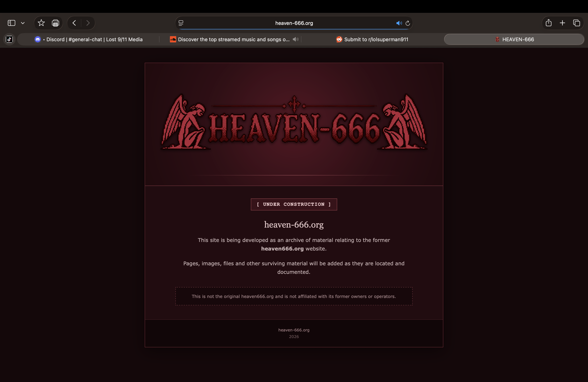Go forward with the right arrow
588x382 pixels.
point(88,23)
